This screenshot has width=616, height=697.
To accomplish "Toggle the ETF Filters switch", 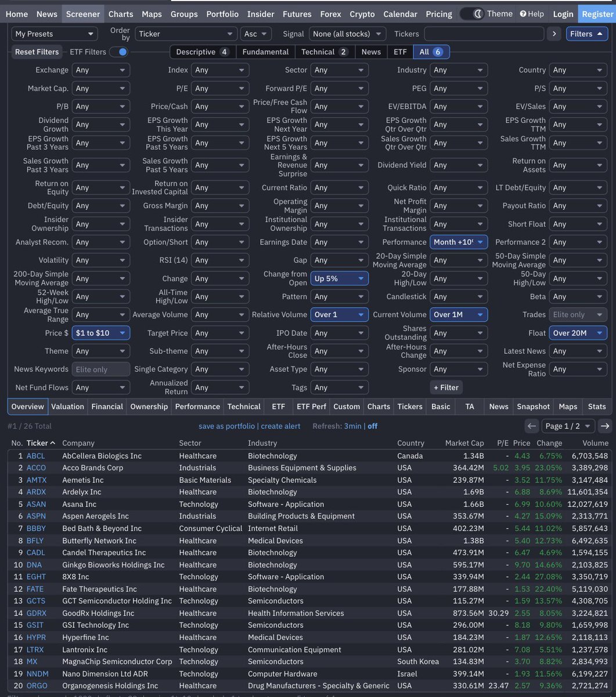I will (x=119, y=52).
